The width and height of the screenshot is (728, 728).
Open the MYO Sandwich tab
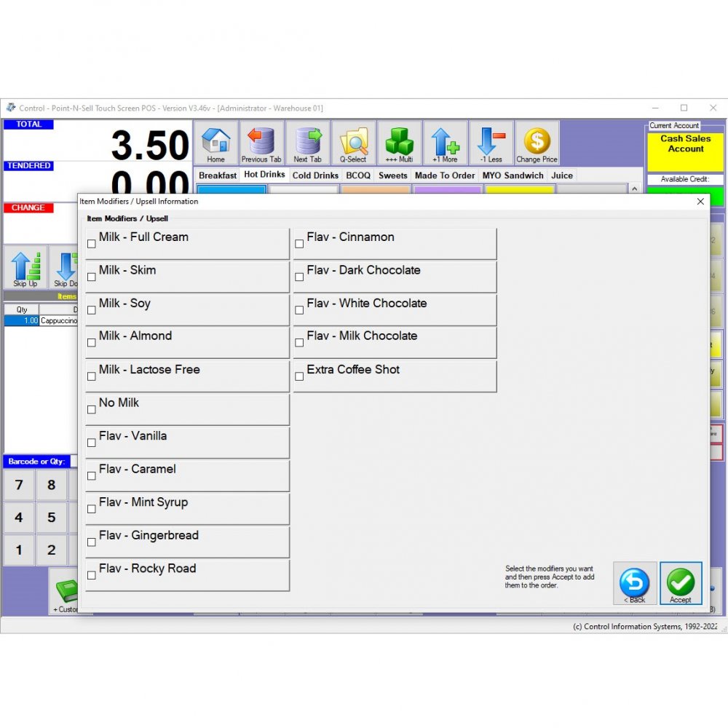[x=513, y=175]
